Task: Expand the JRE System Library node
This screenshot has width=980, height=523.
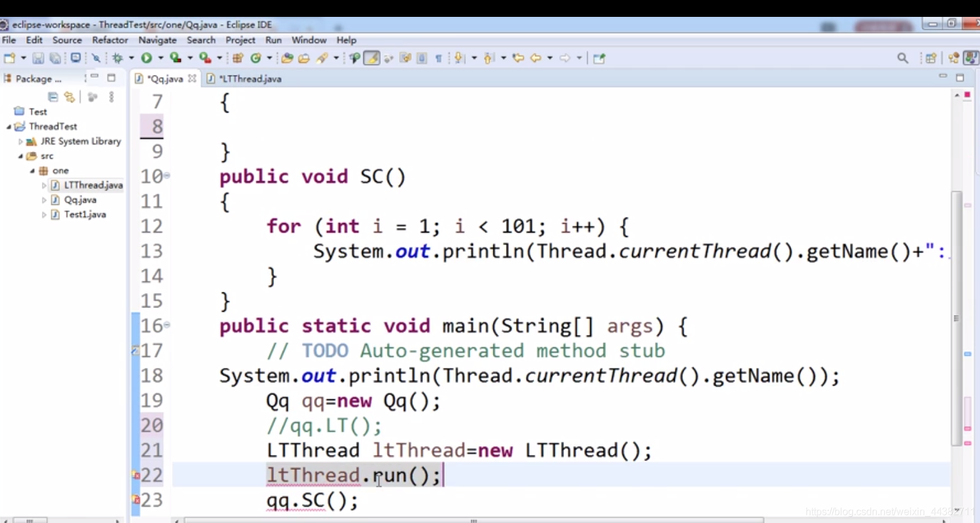Action: pos(21,141)
